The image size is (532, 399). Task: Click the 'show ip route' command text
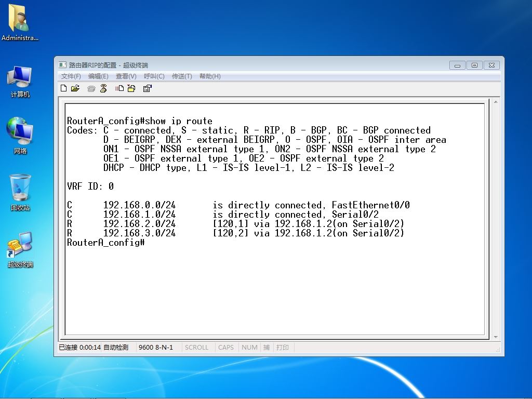[179, 121]
